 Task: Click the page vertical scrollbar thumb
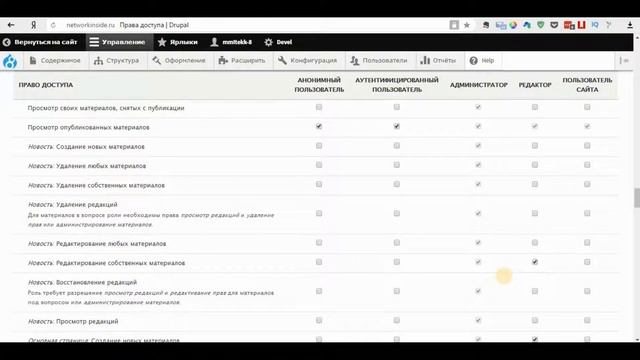(x=637, y=198)
